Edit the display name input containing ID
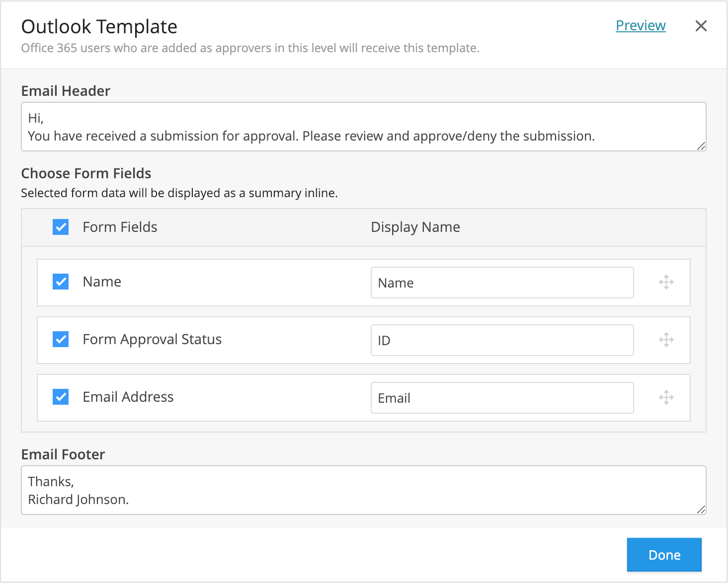The height and width of the screenshot is (583, 728). point(502,340)
